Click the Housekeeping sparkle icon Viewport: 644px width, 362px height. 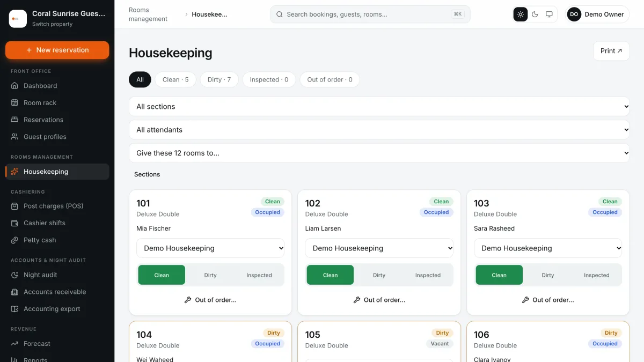(14, 172)
